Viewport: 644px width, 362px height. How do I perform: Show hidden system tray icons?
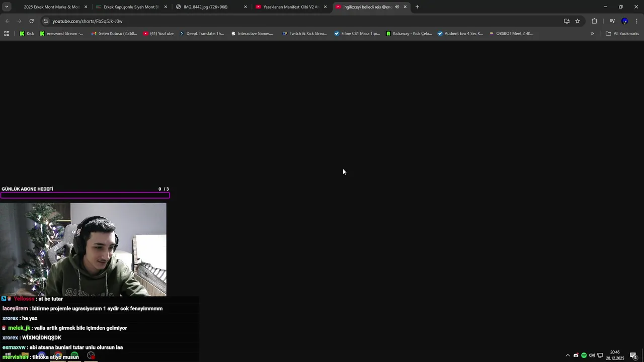click(568, 355)
